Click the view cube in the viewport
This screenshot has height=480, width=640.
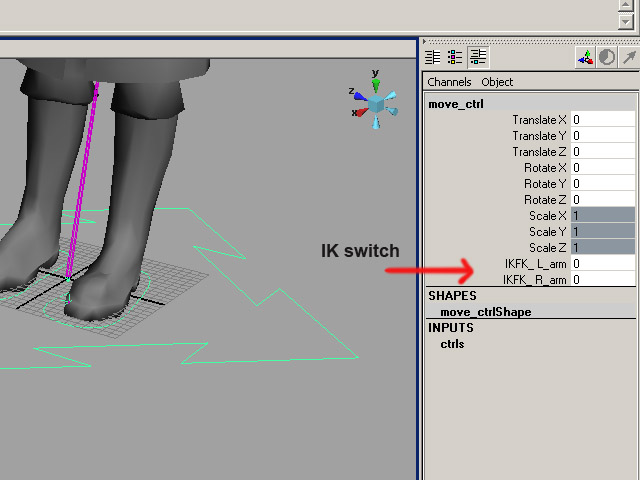coord(376,104)
